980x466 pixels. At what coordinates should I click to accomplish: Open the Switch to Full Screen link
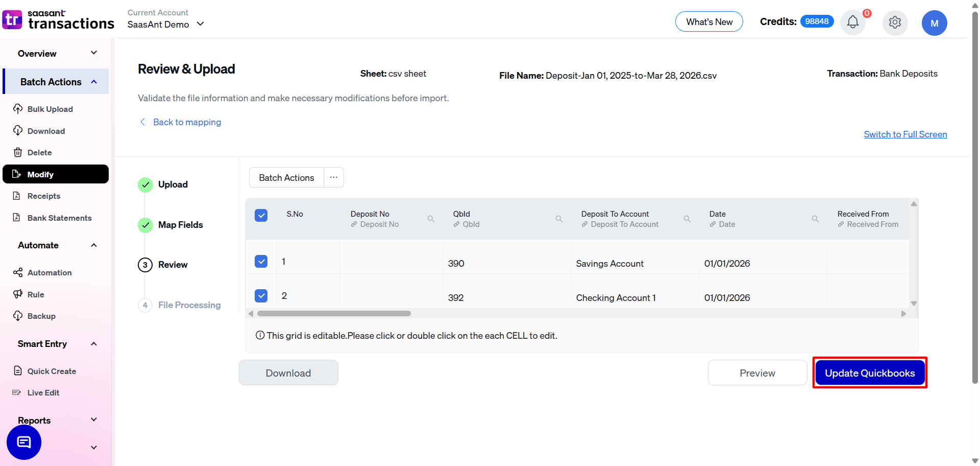point(905,134)
